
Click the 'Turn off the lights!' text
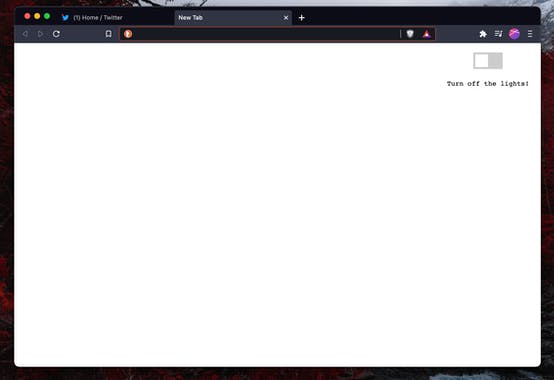pos(488,84)
